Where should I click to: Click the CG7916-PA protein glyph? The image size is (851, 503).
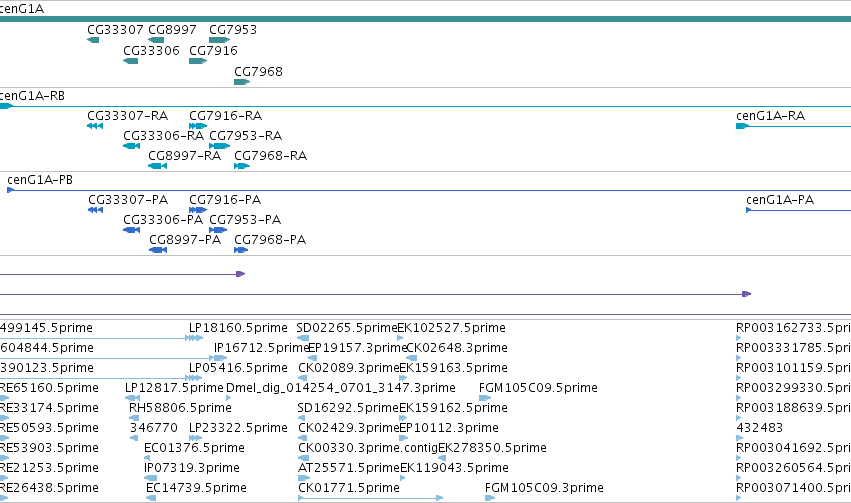pos(198,210)
